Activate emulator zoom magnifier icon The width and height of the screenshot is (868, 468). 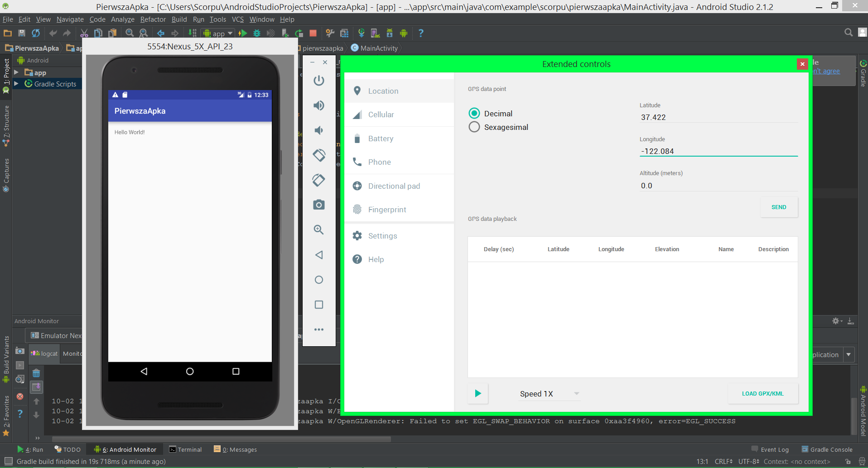point(319,230)
